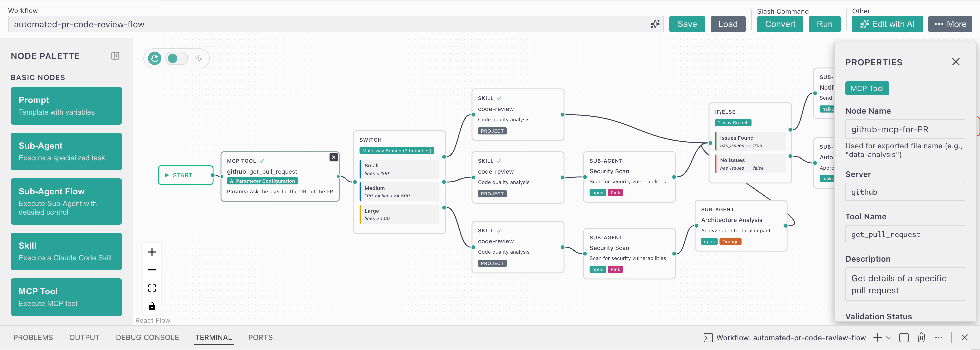This screenshot has width=980, height=350.
Task: Select the hand pan tool
Action: coord(154,58)
